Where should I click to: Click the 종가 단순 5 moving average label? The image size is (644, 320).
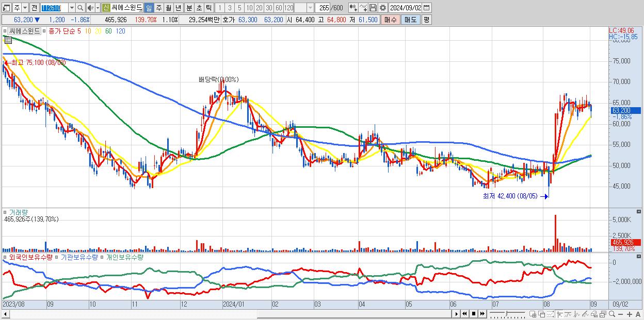pos(64,31)
